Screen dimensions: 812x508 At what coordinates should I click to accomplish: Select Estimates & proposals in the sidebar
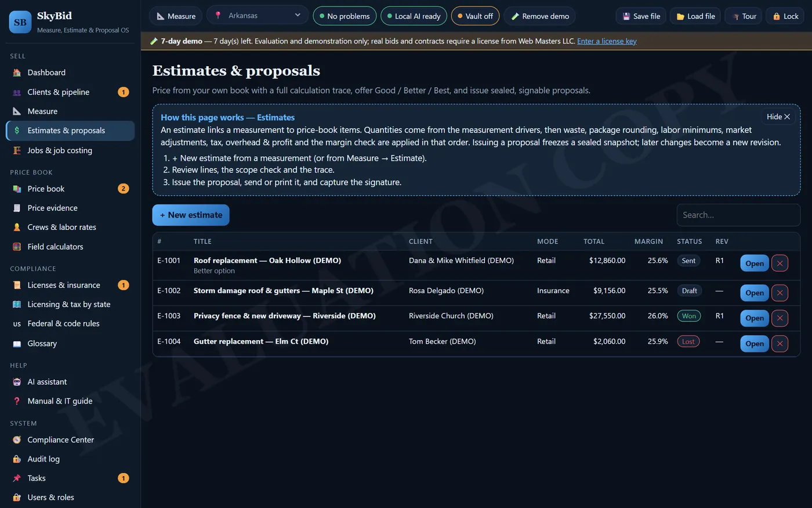(x=70, y=131)
